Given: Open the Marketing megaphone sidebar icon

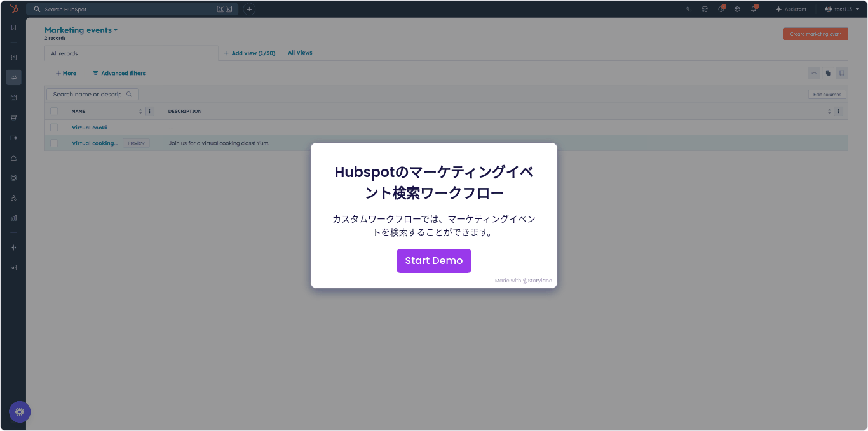Looking at the screenshot, I should pos(13,77).
